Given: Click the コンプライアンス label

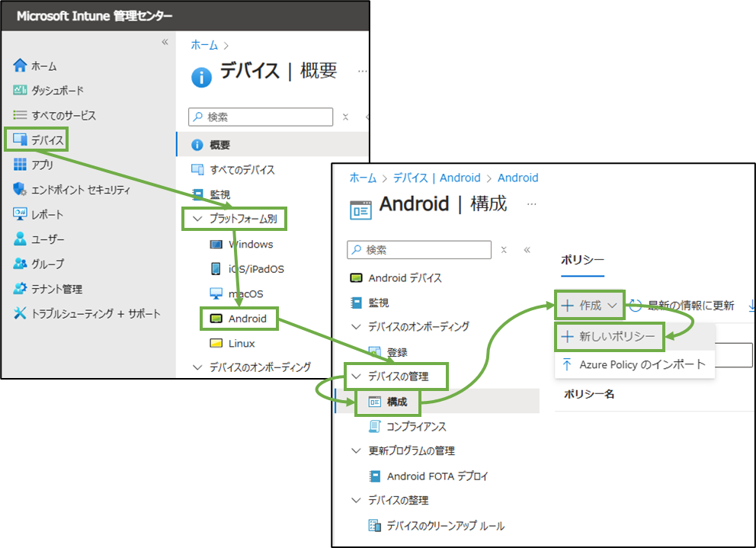Looking at the screenshot, I should [416, 427].
